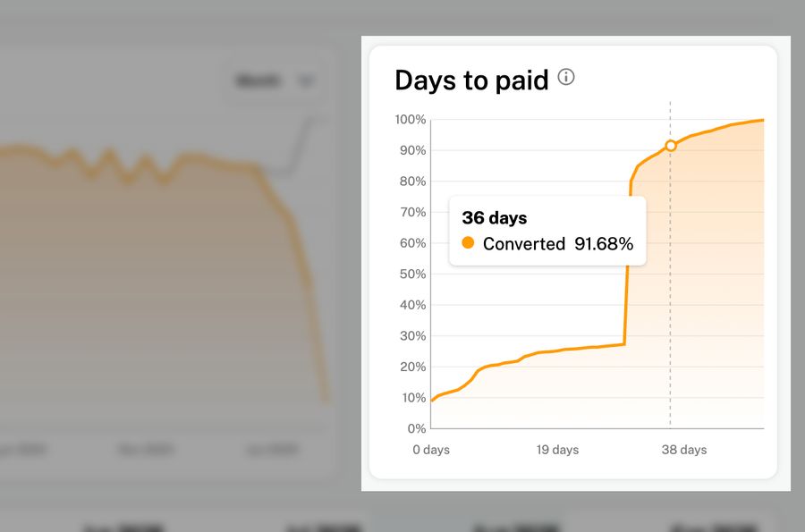Click the chevron arrow of the Month selector

[x=306, y=81]
